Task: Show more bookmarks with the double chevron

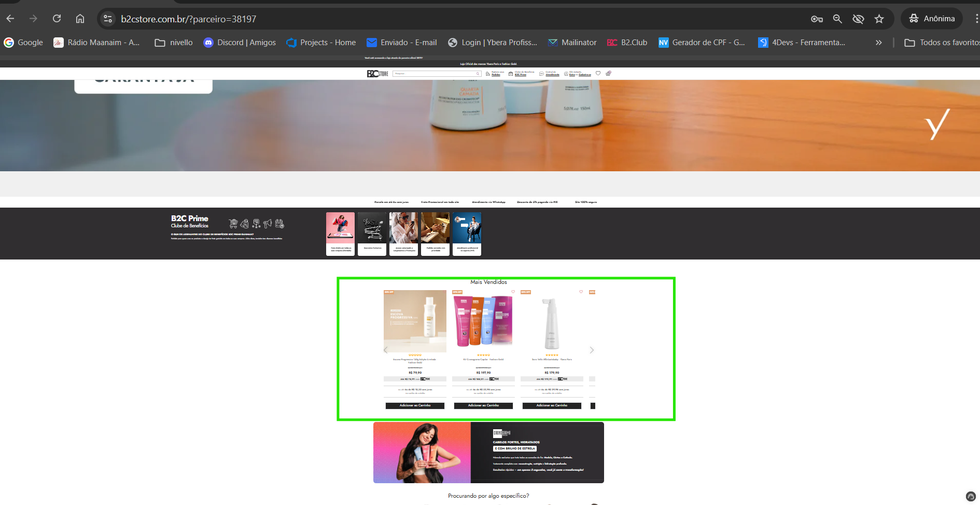Action: click(x=878, y=43)
